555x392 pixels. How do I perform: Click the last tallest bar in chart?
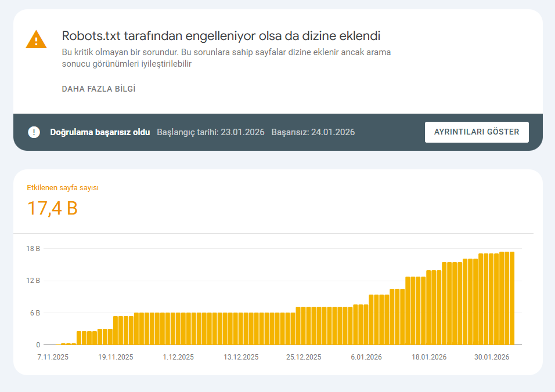pos(512,298)
